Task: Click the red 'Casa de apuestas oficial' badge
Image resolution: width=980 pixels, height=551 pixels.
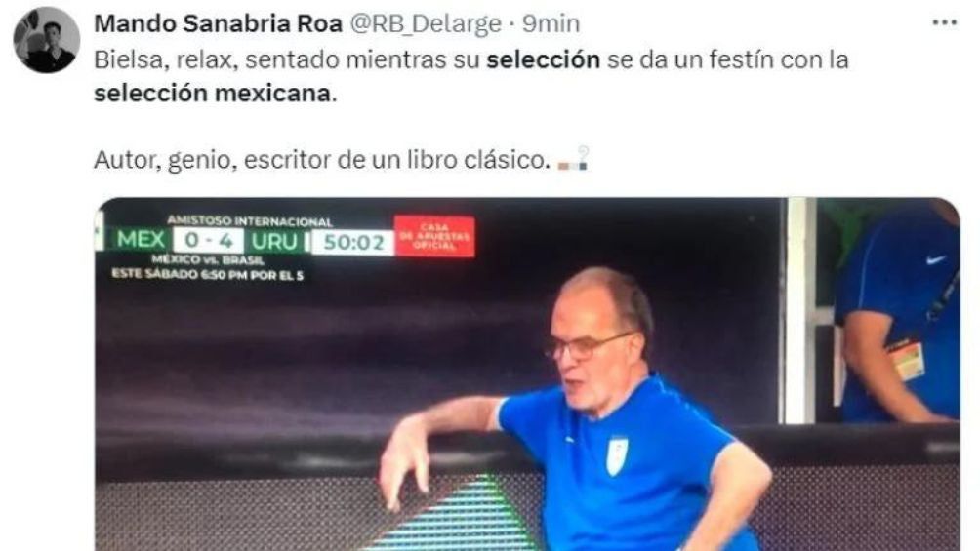Action: (x=434, y=236)
